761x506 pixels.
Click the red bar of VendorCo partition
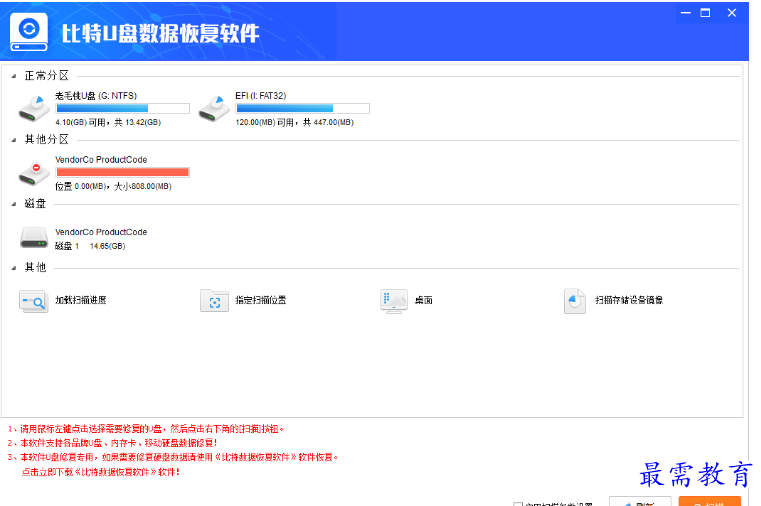(x=122, y=172)
